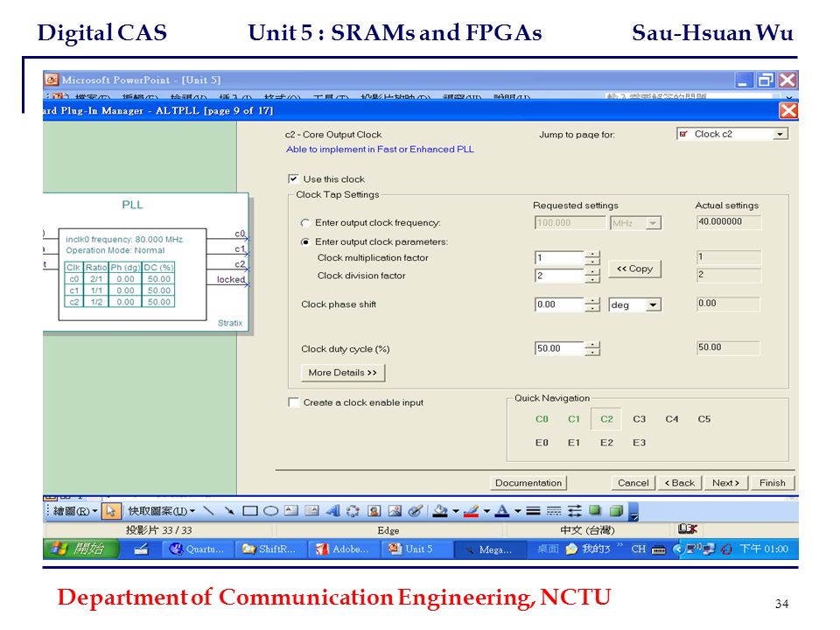
Task: Go to previous page with < Back
Action: (680, 483)
